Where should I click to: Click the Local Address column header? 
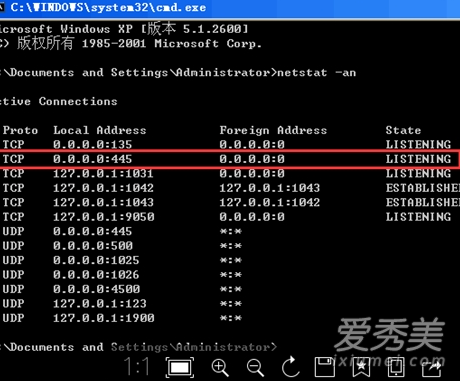pos(100,130)
